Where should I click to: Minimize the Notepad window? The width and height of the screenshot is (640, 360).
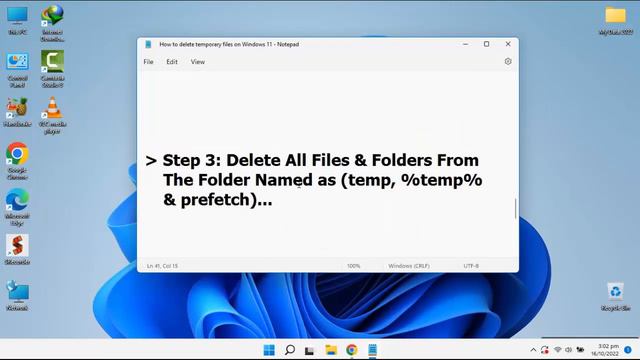click(x=465, y=44)
